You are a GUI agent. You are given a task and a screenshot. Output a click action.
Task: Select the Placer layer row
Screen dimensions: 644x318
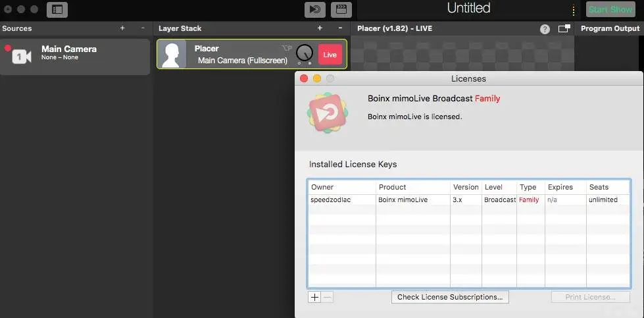click(252, 54)
